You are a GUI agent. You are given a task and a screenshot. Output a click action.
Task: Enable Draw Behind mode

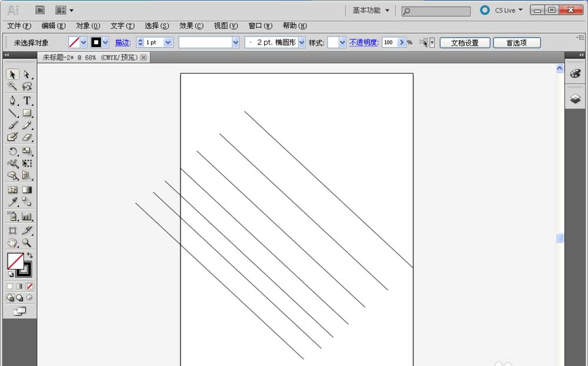point(19,298)
